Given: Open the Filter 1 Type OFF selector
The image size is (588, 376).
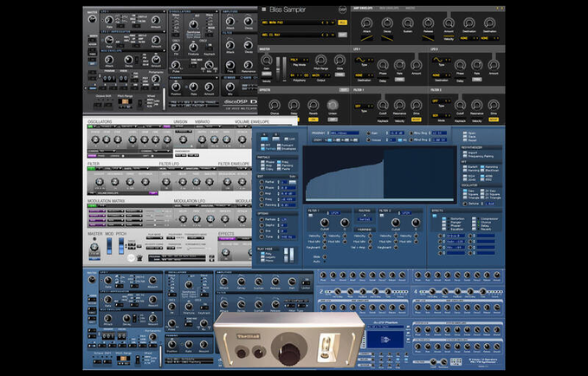Looking at the screenshot, I should 364,107.
